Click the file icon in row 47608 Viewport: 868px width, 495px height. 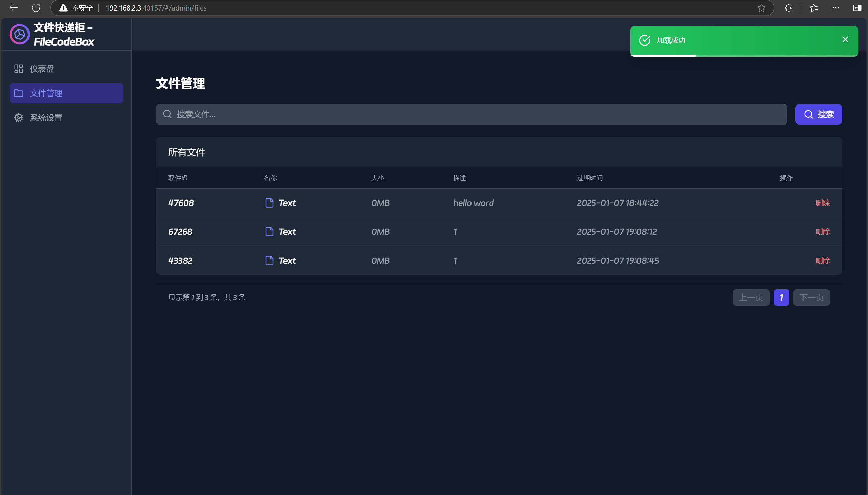point(269,203)
